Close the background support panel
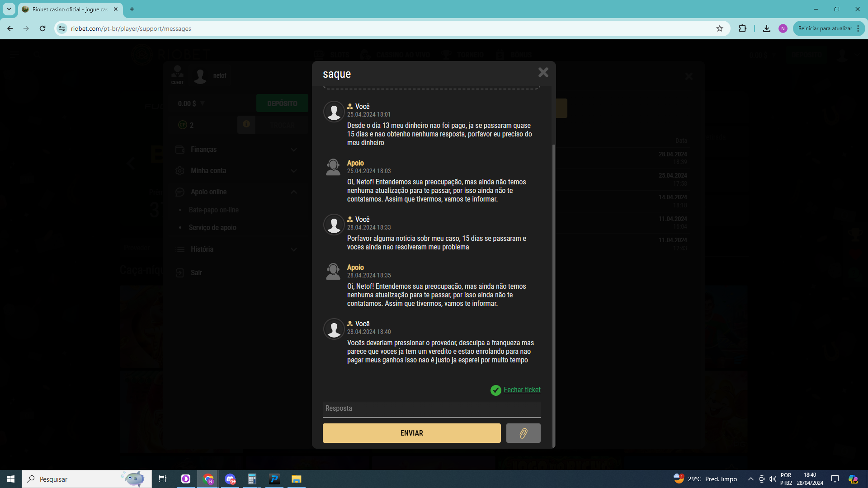 point(689,76)
